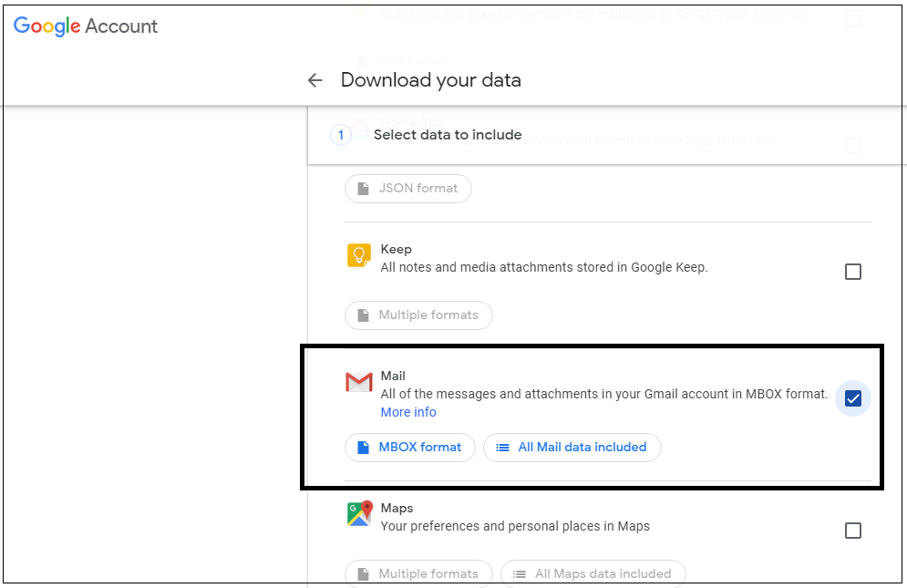Click the list icon in All Mail data included

tap(502, 448)
